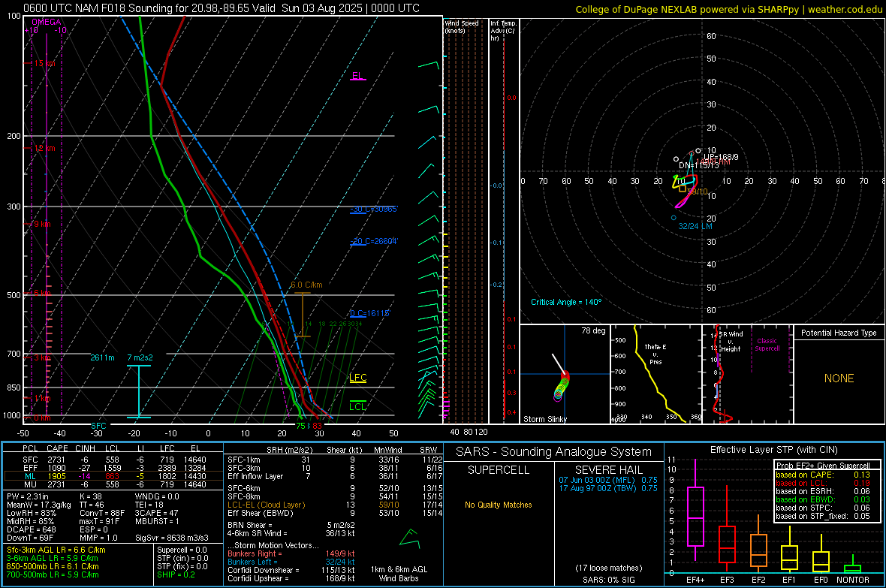
Task: Click the magenta OMEGA label
Action: tap(47, 22)
